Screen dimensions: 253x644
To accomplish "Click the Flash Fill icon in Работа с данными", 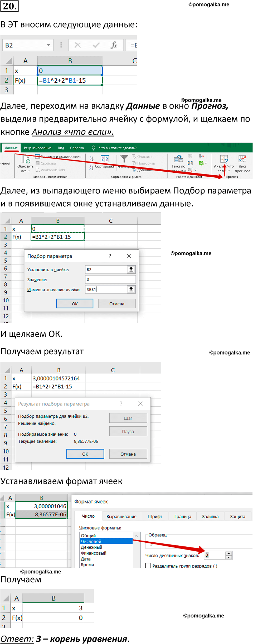I will pos(190,156).
